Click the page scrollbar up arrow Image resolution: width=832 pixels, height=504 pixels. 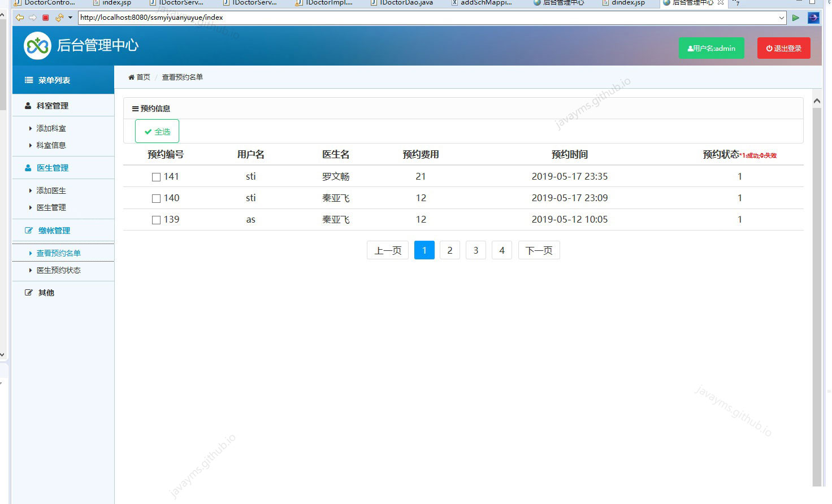(817, 101)
